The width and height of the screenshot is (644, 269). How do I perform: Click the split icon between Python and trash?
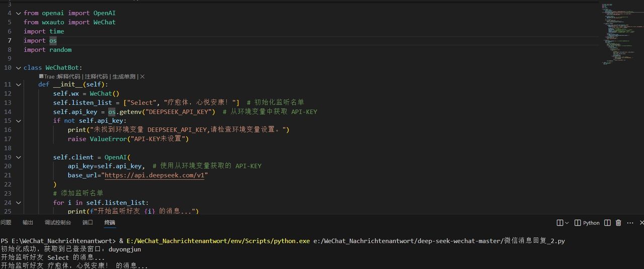pos(607,223)
